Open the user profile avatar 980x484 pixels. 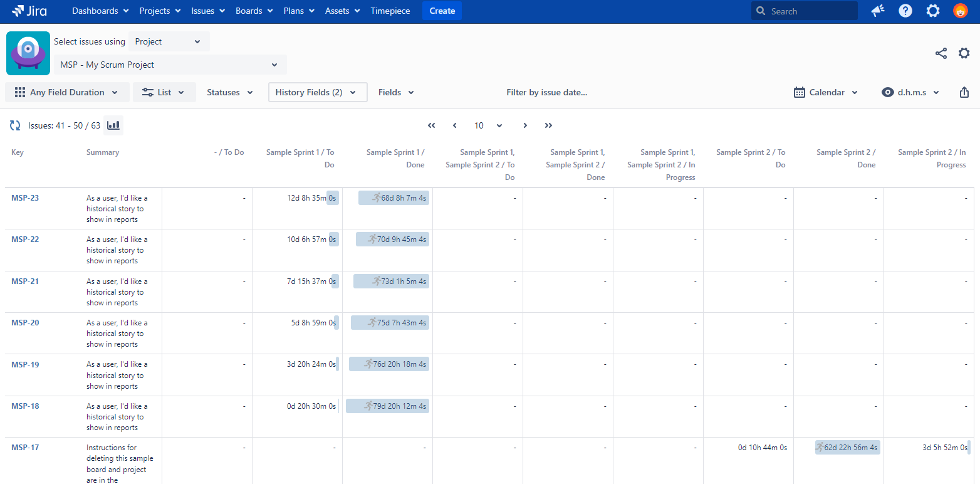[960, 11]
